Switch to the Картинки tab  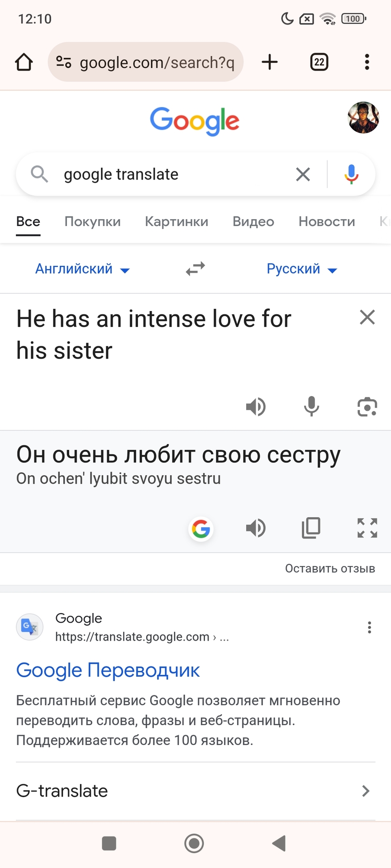tap(176, 222)
